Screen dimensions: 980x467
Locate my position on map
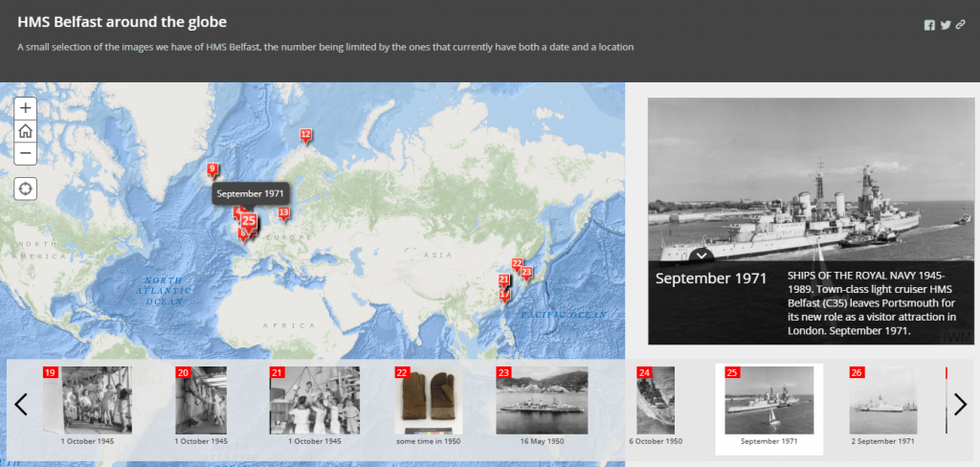(26, 189)
